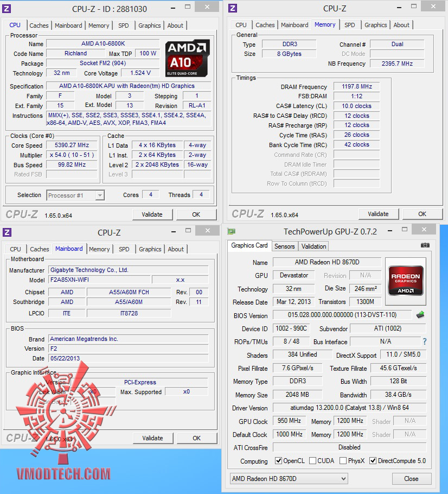Toggle the PhysX checkbox
Screen dimensions: 448x494
pyautogui.click(x=343, y=460)
